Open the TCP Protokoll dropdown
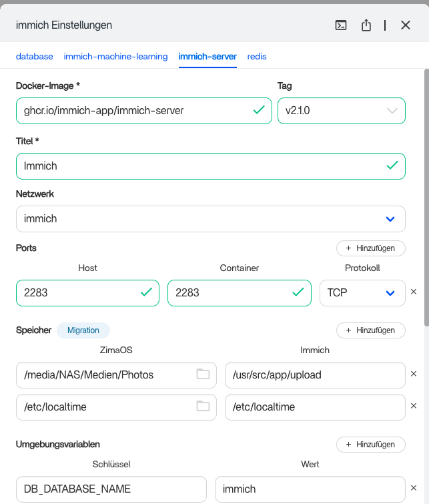The height and width of the screenshot is (504, 429). coord(362,293)
